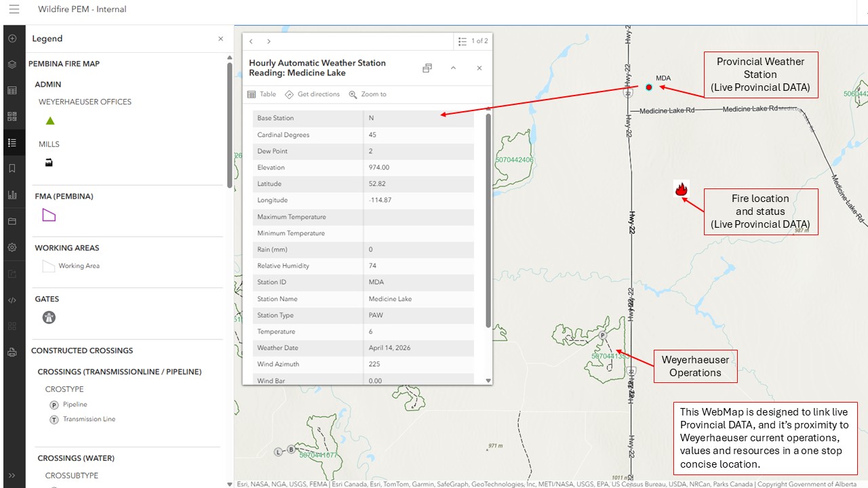
Task: Click the popup attribute table scrollbar
Action: coord(488,220)
